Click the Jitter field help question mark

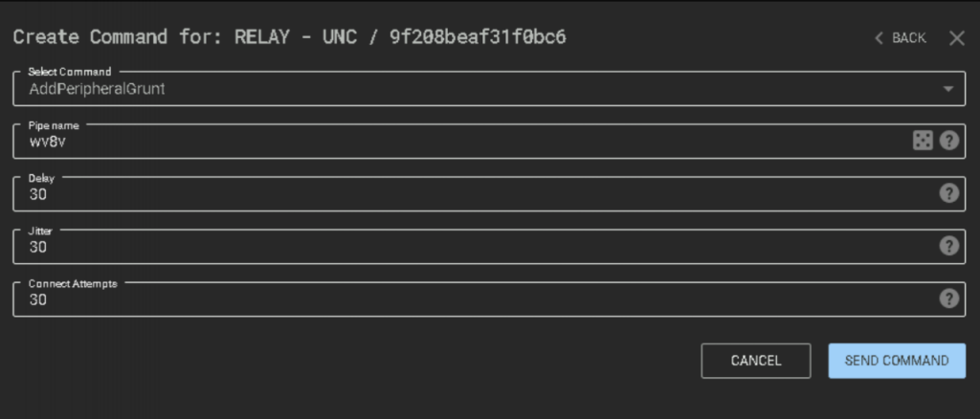tap(948, 246)
